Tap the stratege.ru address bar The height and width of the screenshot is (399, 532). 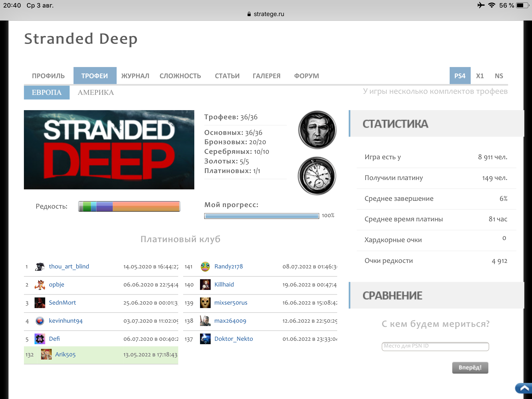(266, 14)
